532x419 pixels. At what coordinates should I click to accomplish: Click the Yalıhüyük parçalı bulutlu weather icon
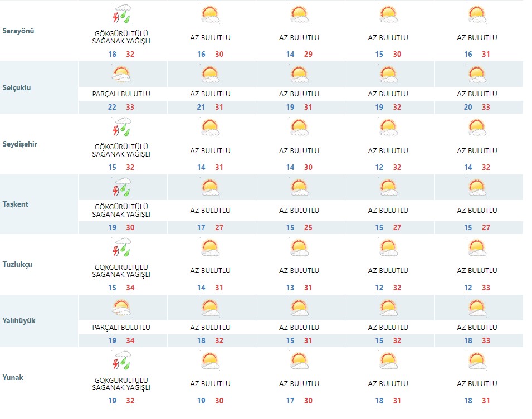(x=121, y=308)
